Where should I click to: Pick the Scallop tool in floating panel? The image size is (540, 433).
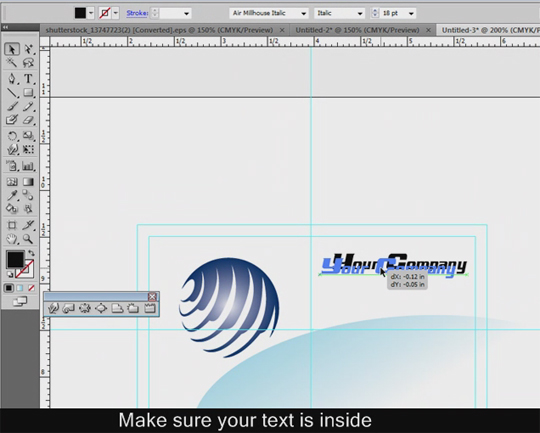117,308
